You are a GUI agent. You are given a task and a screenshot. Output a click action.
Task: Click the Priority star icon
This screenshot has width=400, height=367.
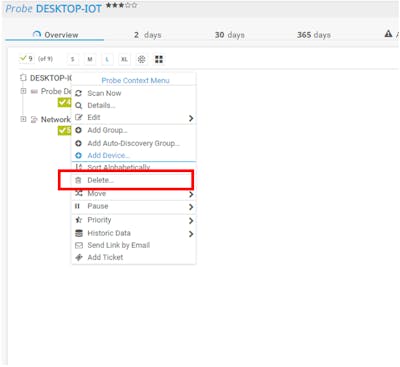[x=78, y=220]
